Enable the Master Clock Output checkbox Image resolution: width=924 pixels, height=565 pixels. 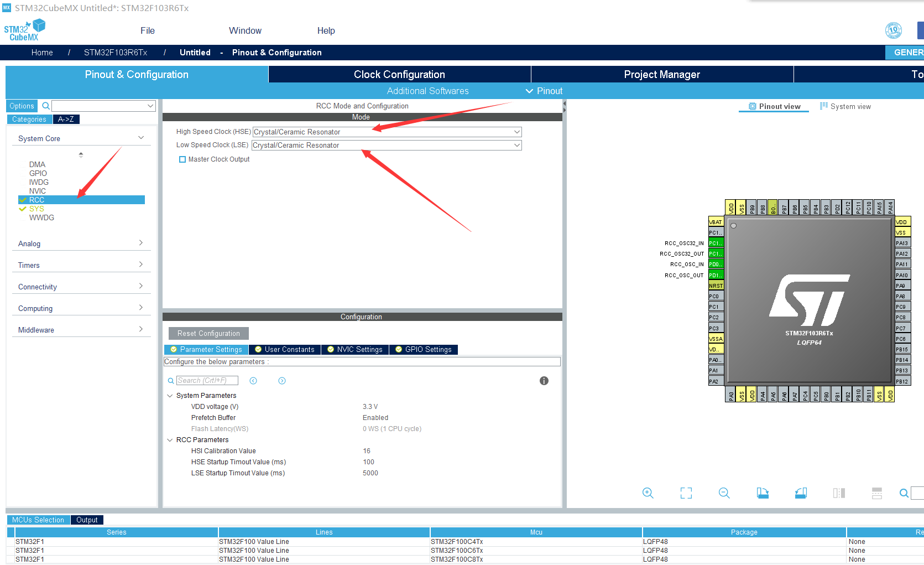point(182,159)
